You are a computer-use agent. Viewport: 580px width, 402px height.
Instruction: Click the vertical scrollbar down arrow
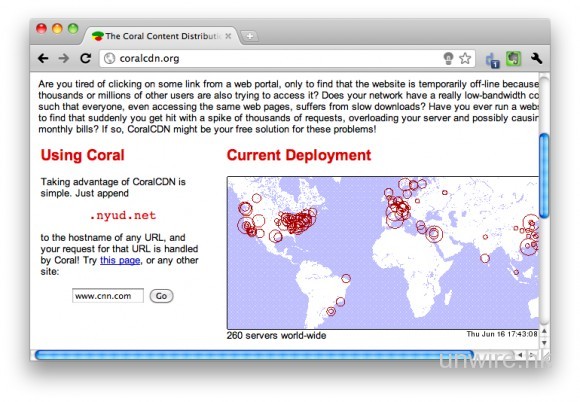point(544,342)
